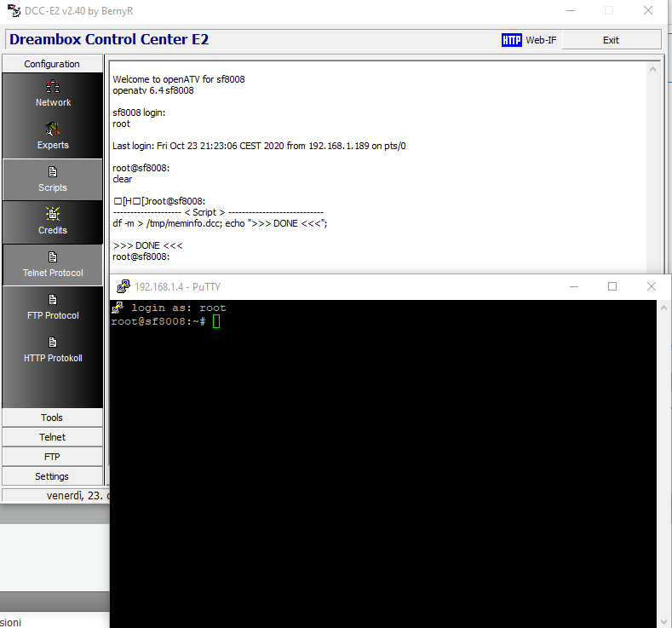The width and height of the screenshot is (672, 628).
Task: Minimize the PuTTY window
Action: click(574, 286)
